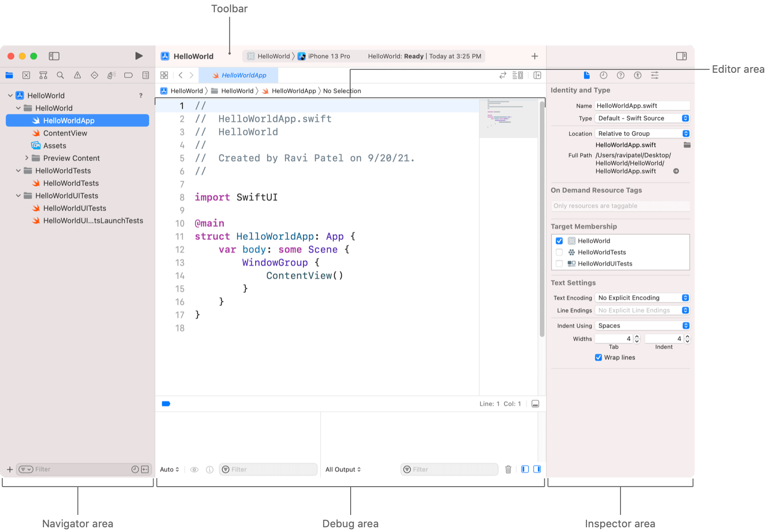Clear the console with trash icon
767x532 pixels.
(x=508, y=469)
